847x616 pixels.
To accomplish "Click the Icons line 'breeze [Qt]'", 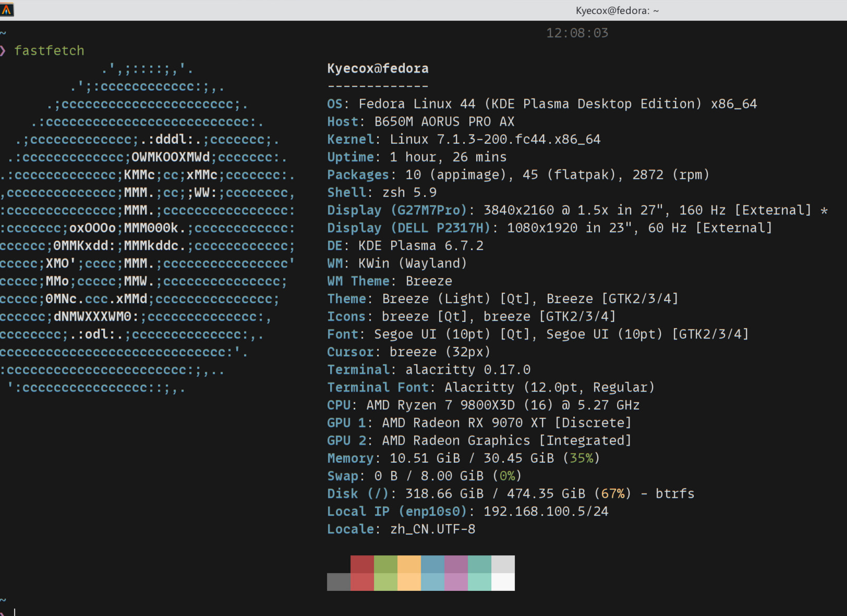I will tap(471, 316).
